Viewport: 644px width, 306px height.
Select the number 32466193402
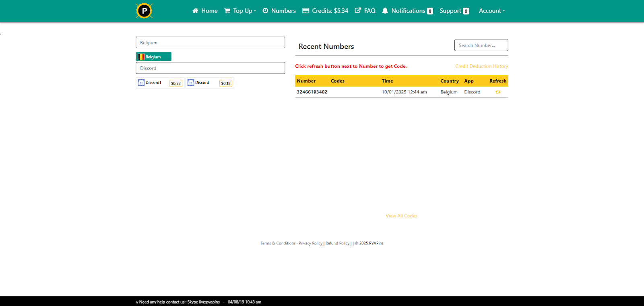pyautogui.click(x=312, y=92)
